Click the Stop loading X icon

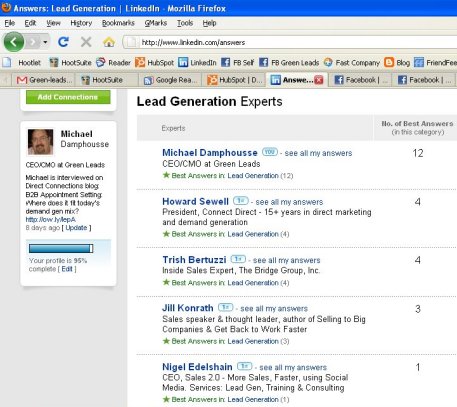[86, 42]
